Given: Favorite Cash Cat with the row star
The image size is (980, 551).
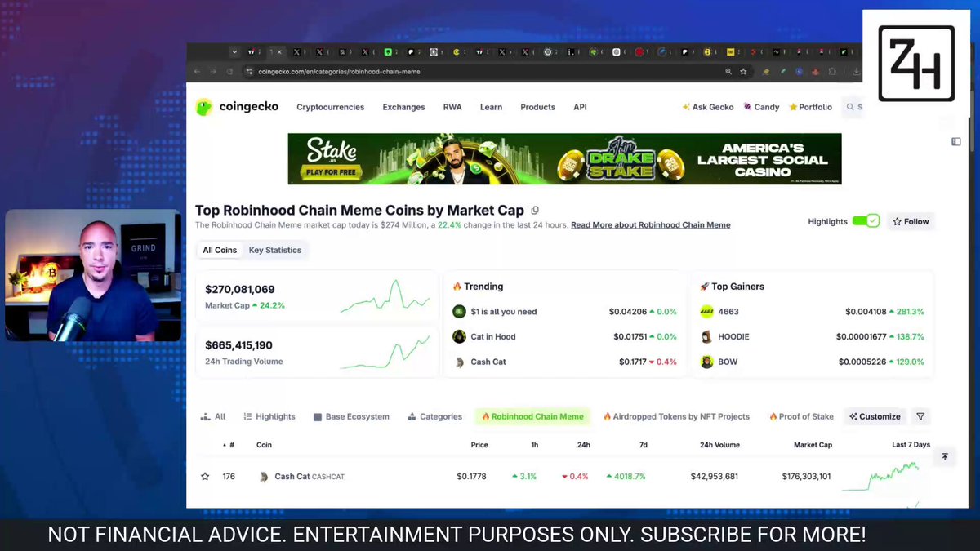Looking at the screenshot, I should click(x=205, y=477).
